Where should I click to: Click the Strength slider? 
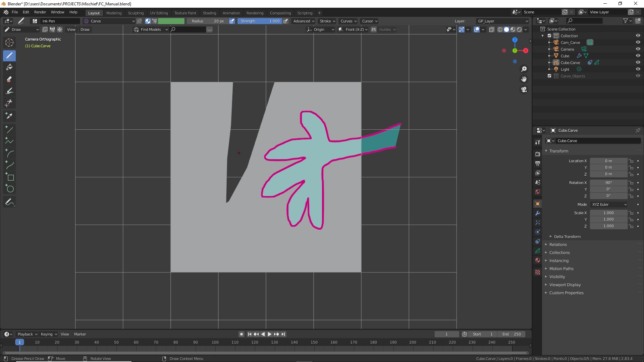tap(260, 21)
